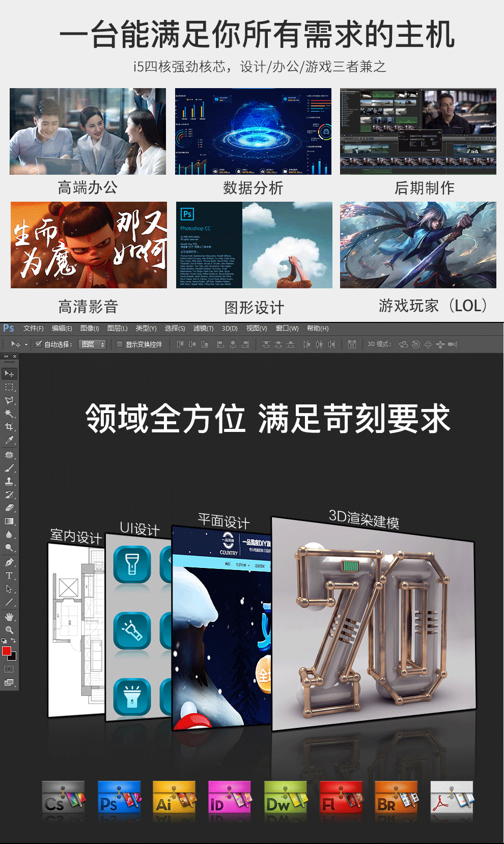Open the 文件(F) menu

[34, 329]
